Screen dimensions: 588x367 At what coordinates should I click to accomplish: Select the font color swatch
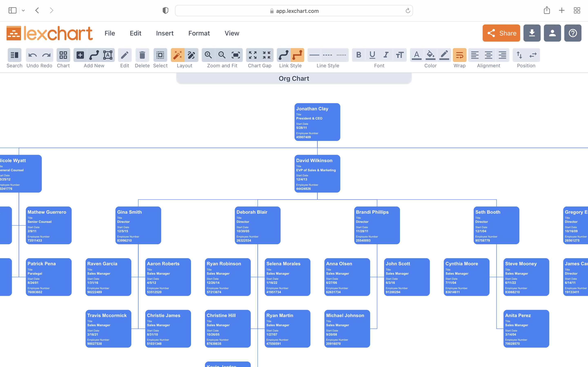[416, 55]
